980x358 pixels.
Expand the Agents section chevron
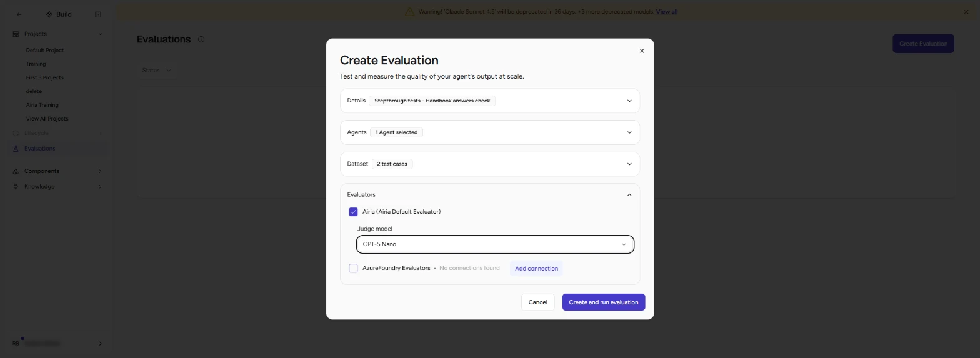pos(629,132)
